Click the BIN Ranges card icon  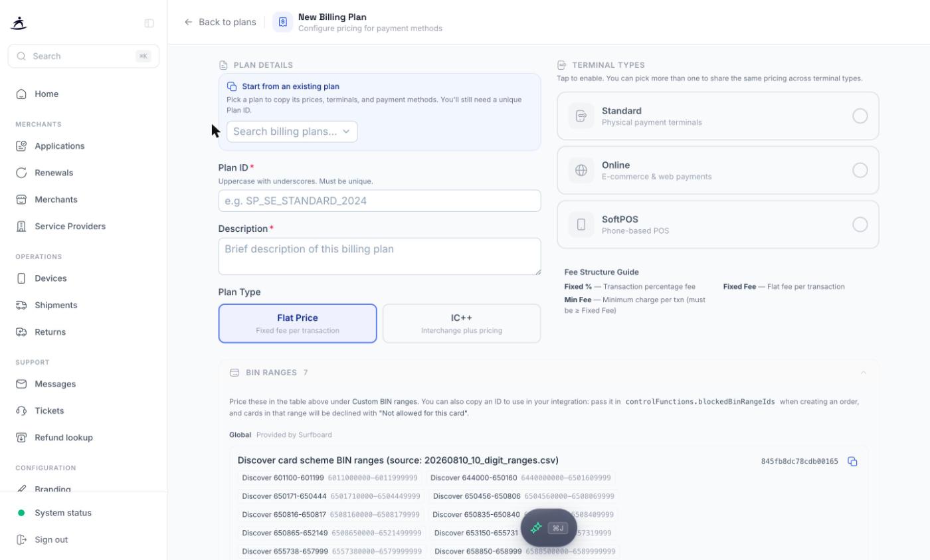[x=234, y=373]
